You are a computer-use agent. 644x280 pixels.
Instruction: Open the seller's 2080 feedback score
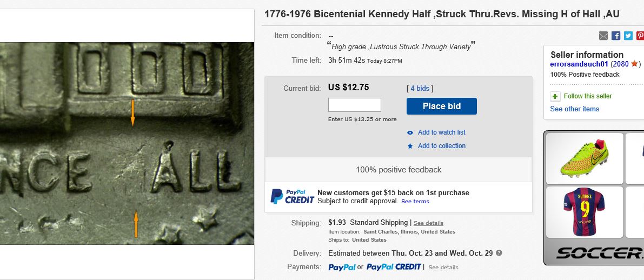pos(620,64)
